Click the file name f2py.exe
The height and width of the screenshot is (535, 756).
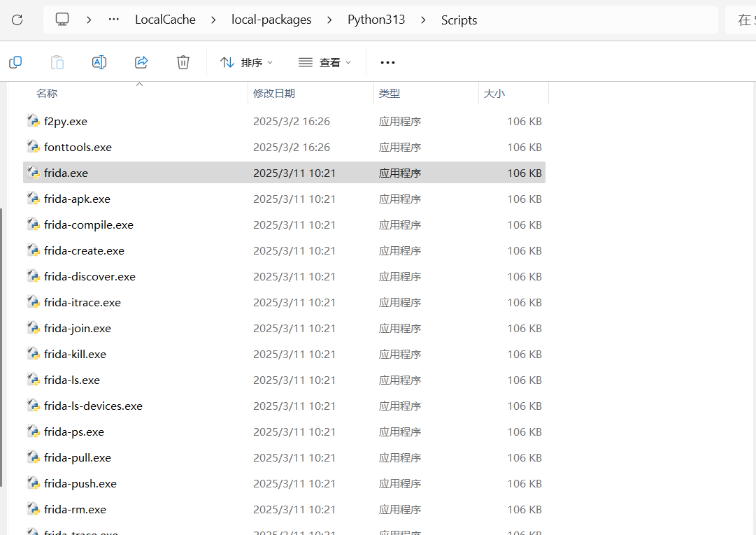[x=66, y=122]
